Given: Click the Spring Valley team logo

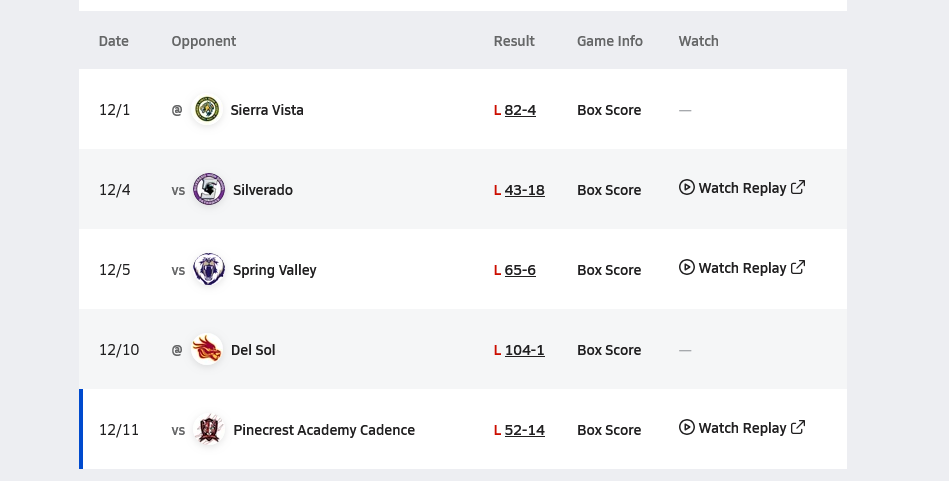Looking at the screenshot, I should coord(209,269).
